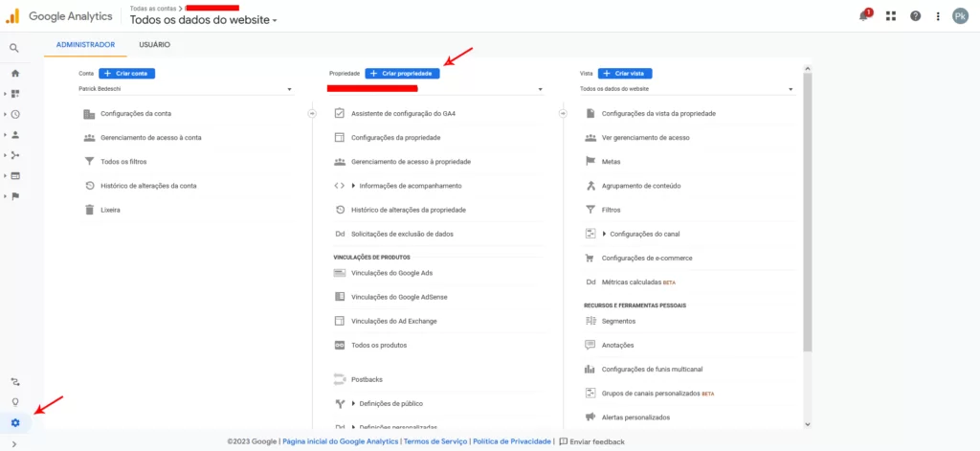Expand Informações de acompanhamento
Screen dimensions: 980x451
click(x=406, y=186)
